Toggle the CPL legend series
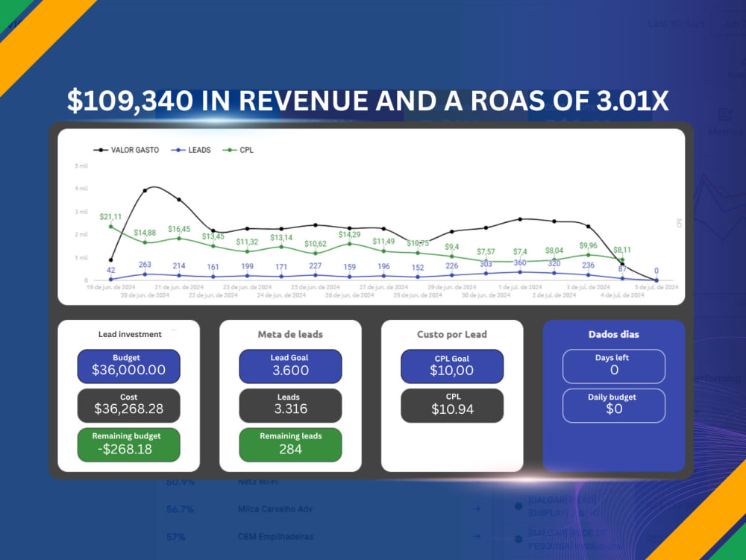Screen dimensions: 746x560 [x=238, y=150]
